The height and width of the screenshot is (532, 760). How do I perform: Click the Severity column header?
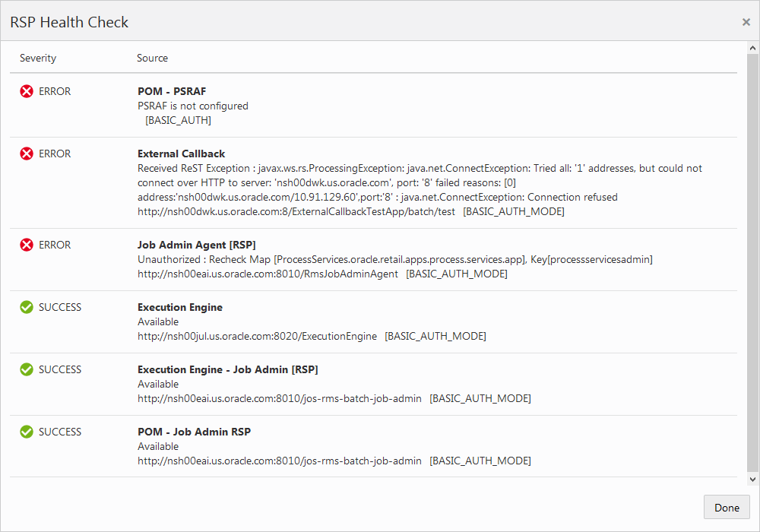pyautogui.click(x=38, y=58)
